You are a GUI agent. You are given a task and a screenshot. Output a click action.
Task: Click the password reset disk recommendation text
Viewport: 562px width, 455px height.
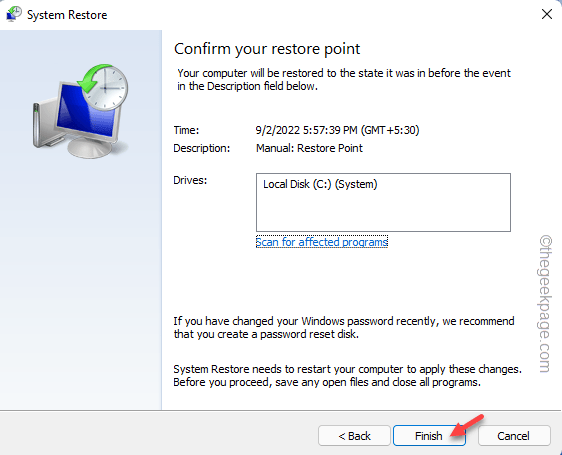[344, 327]
